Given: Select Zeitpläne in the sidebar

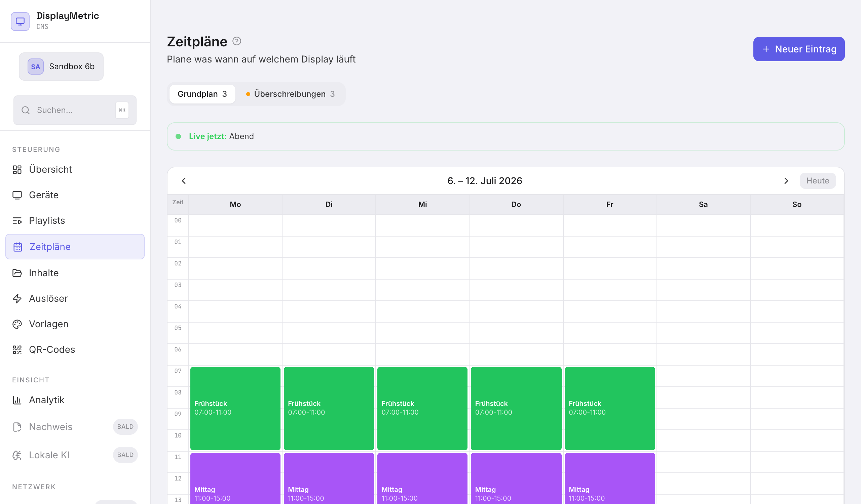Looking at the screenshot, I should click(x=75, y=247).
